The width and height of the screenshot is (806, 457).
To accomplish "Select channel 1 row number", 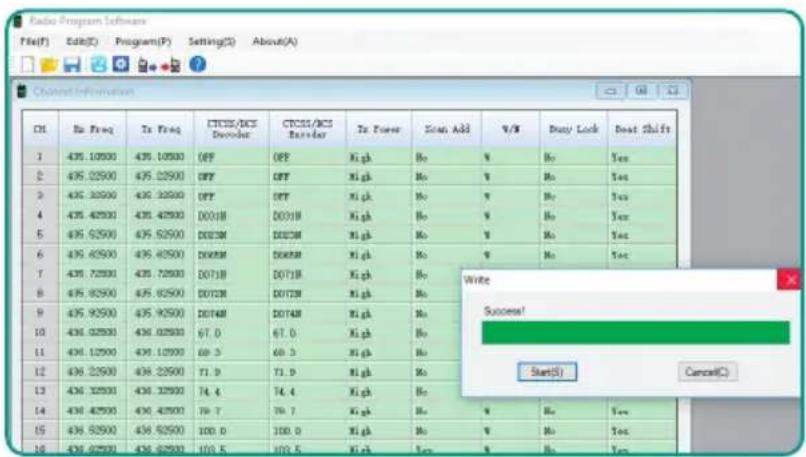I will point(40,157).
